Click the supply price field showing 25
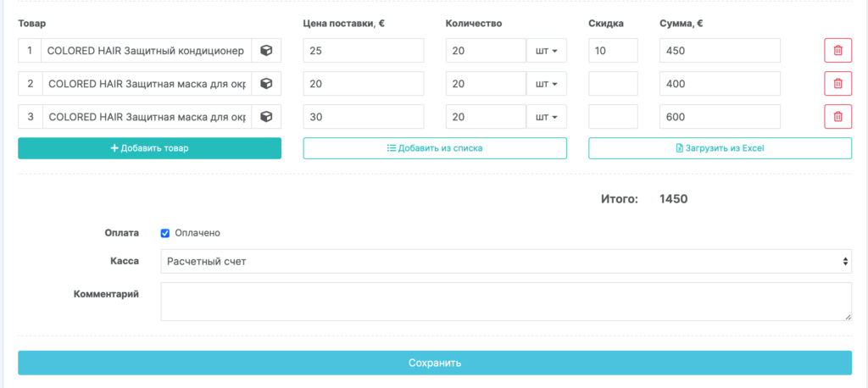Image resolution: width=868 pixels, height=388 pixels. 363,51
